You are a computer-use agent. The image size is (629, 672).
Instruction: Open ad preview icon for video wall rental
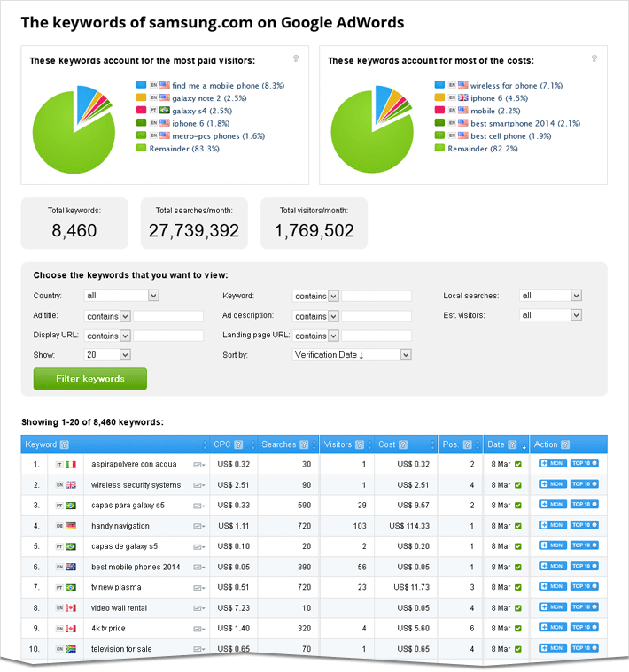point(199,608)
